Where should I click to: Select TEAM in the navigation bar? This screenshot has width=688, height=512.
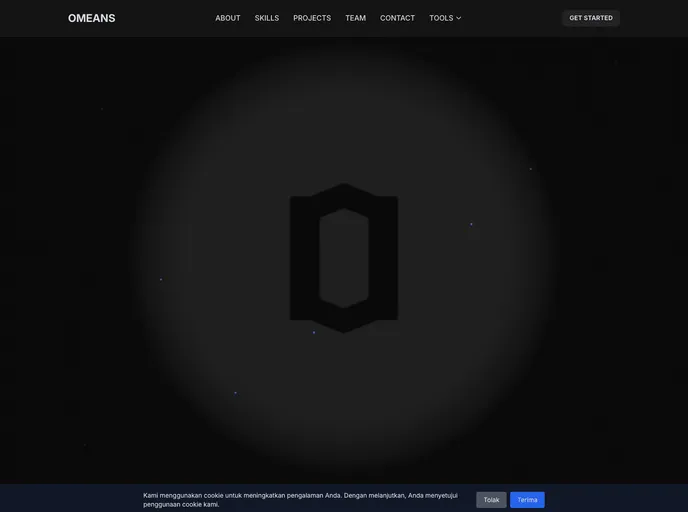tap(355, 18)
